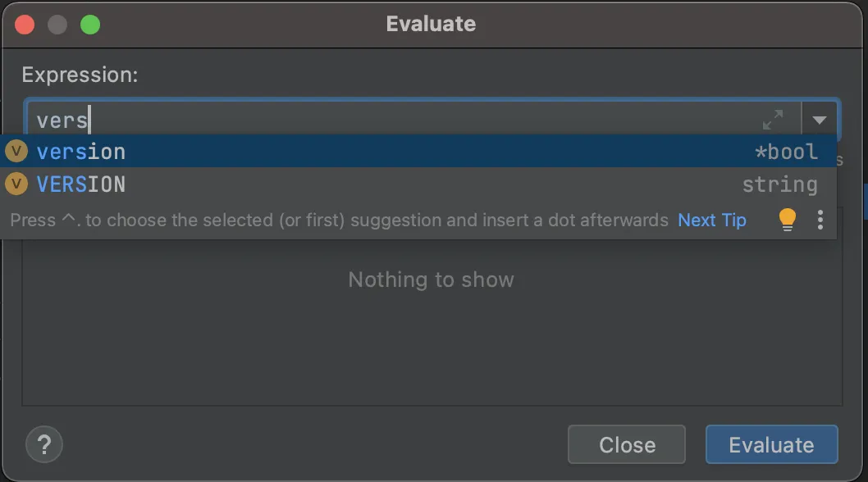868x482 pixels.
Task: Click the variable icon beside lowercase version
Action: 16,152
